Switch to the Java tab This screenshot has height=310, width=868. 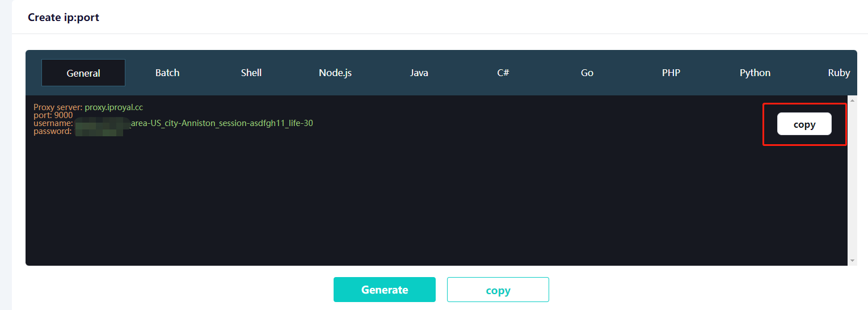click(419, 73)
